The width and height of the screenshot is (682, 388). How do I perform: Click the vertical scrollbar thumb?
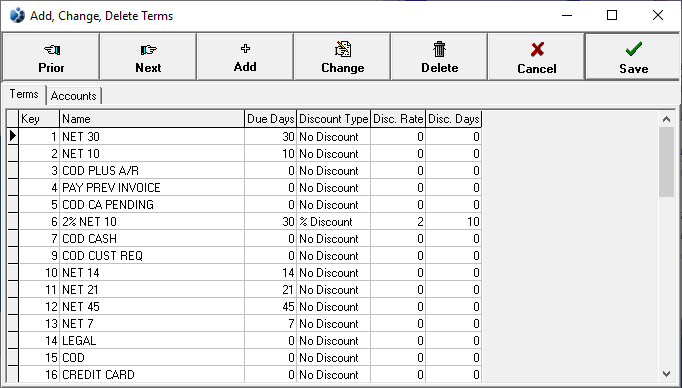pyautogui.click(x=666, y=162)
